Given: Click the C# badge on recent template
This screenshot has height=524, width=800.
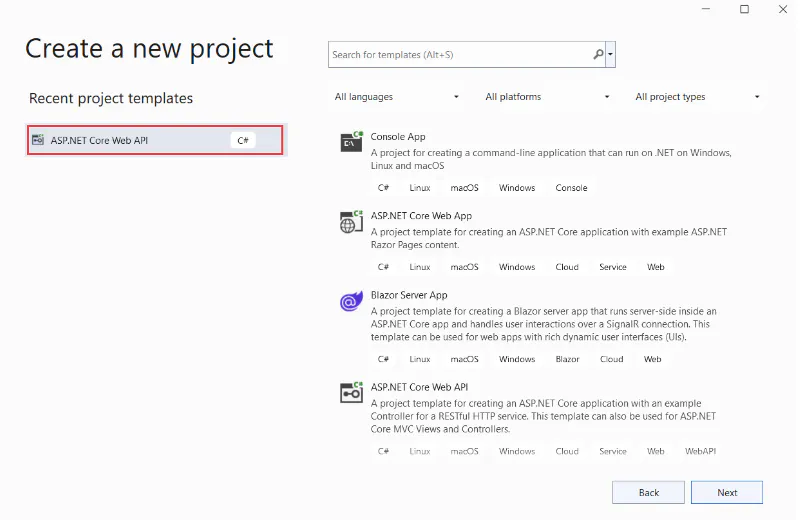Looking at the screenshot, I should (x=243, y=140).
